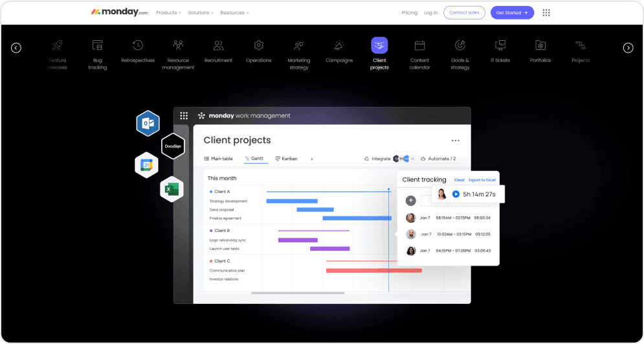Open the Products dropdown menu
The image size is (644, 344).
point(168,13)
